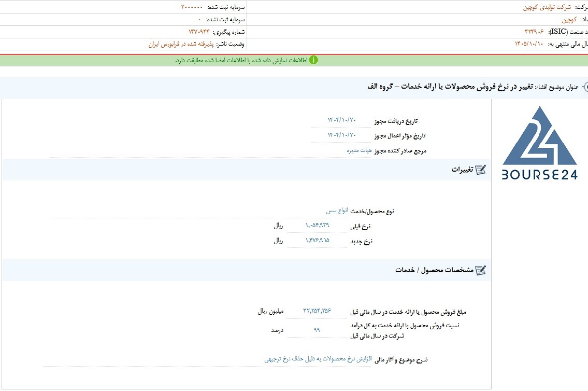Viewport: 588px width, 391px height.
Task: Click the edit icon beside the تغییرات heading
Action: pos(480,170)
